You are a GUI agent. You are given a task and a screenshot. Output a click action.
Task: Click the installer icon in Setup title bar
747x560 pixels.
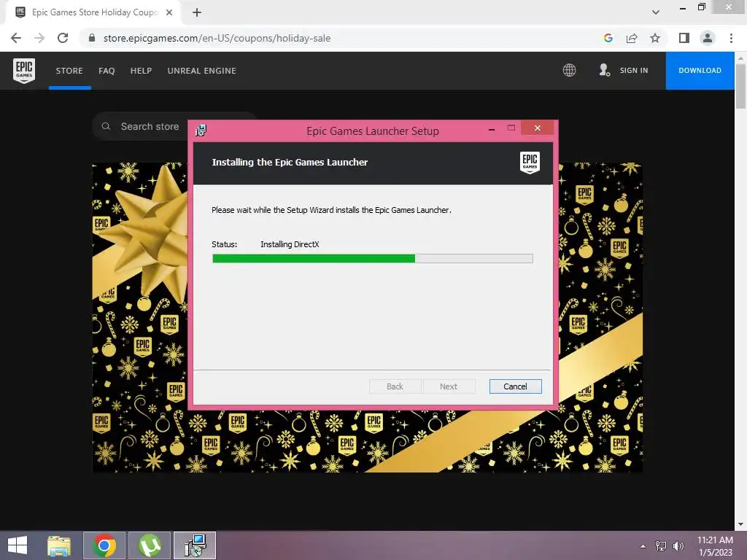coord(201,131)
